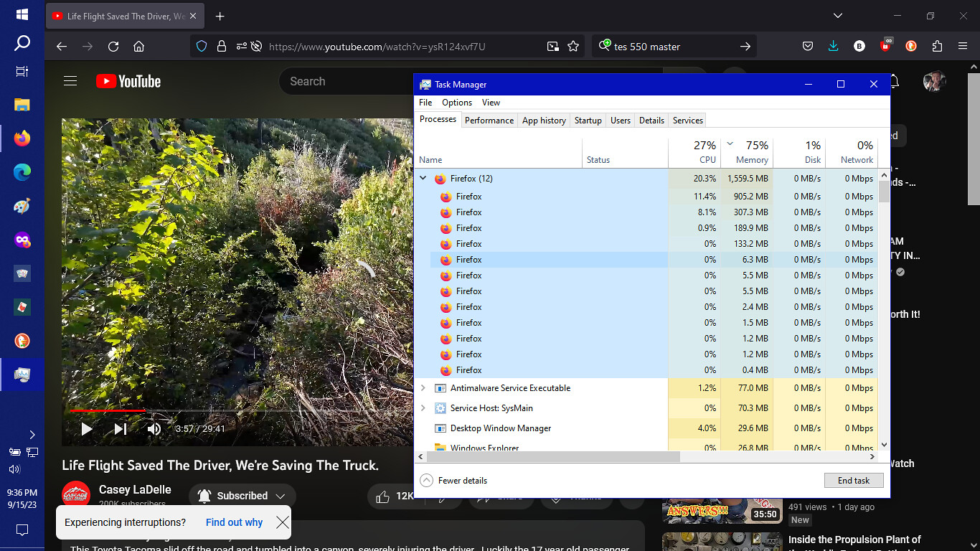Select Firefox process using 307.3 MB
This screenshot has height=551, width=980.
coord(646,212)
